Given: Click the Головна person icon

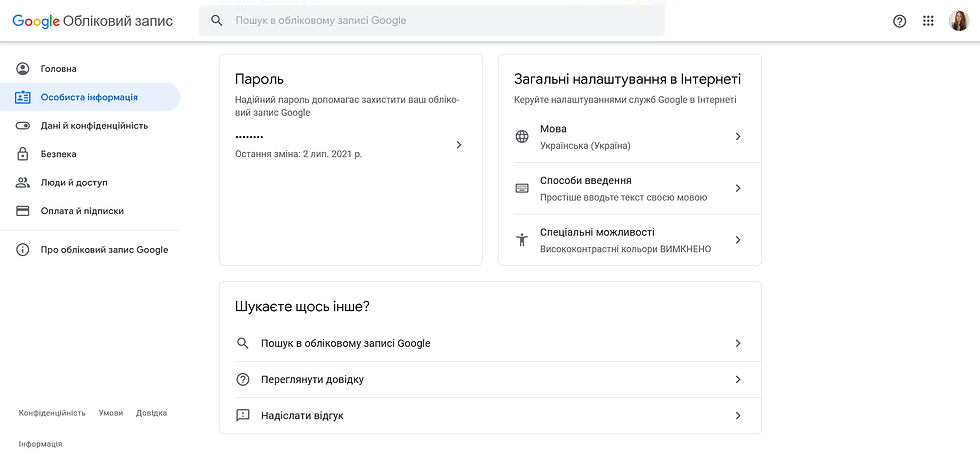Looking at the screenshot, I should tap(22, 69).
